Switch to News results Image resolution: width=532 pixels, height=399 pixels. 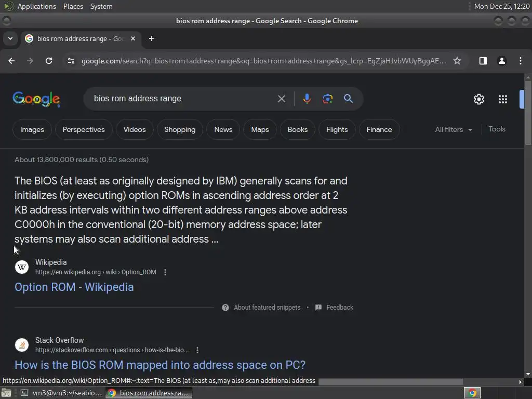pyautogui.click(x=223, y=129)
